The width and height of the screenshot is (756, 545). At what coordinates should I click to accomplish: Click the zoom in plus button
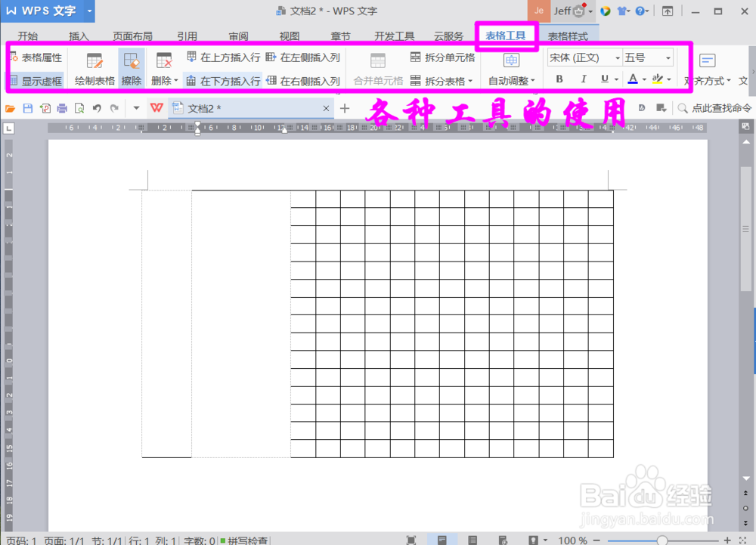[727, 540]
